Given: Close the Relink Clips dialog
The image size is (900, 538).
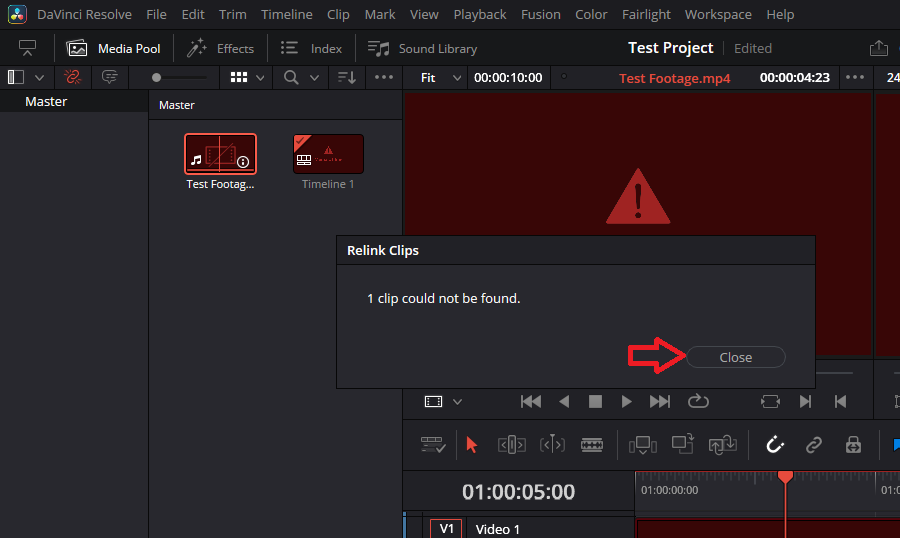Looking at the screenshot, I should [735, 357].
